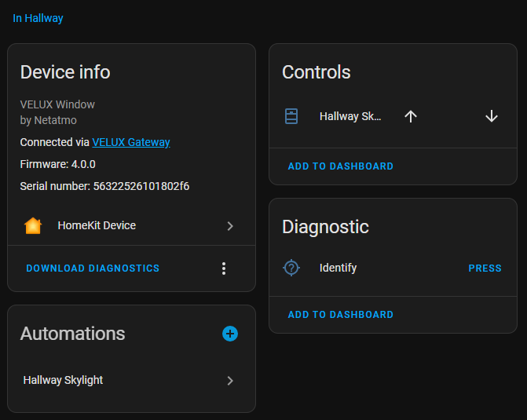Add a new automation with plus icon

(230, 334)
